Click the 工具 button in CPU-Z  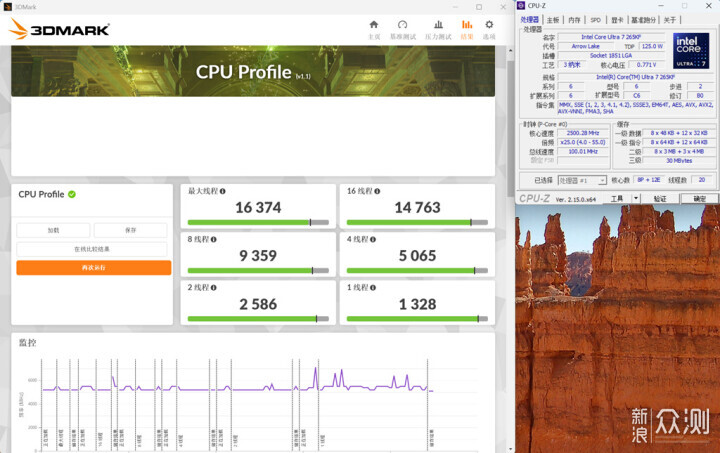(x=617, y=198)
